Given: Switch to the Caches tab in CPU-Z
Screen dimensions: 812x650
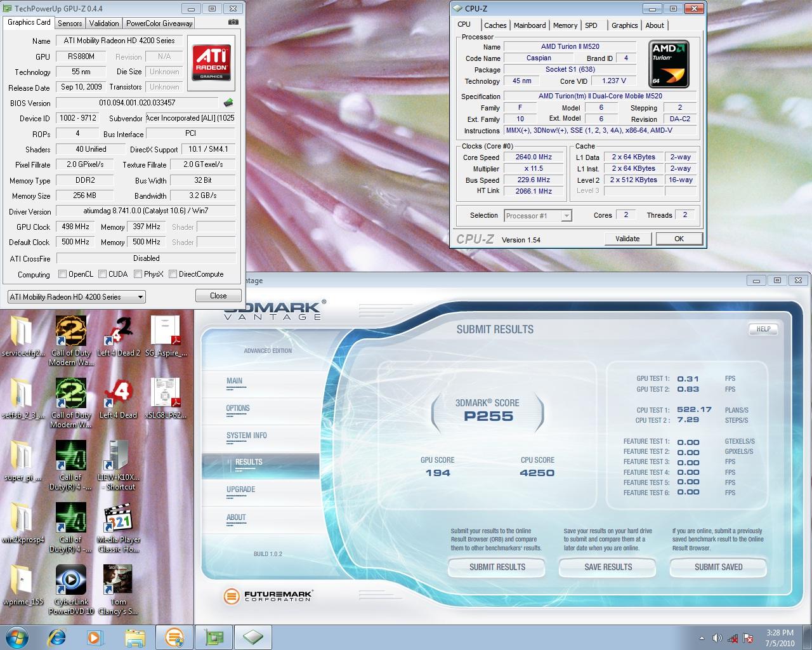Looking at the screenshot, I should 495,25.
